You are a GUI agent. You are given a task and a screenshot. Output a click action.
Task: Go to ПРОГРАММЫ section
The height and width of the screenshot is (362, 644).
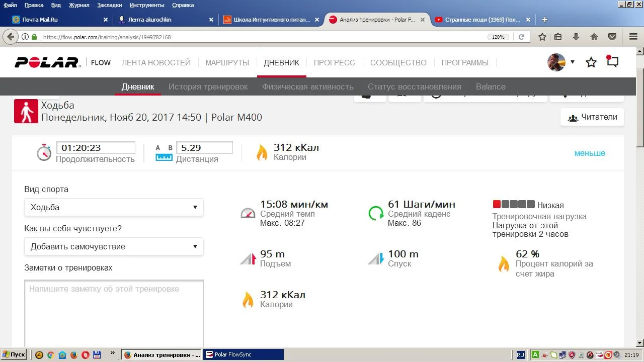pyautogui.click(x=465, y=63)
